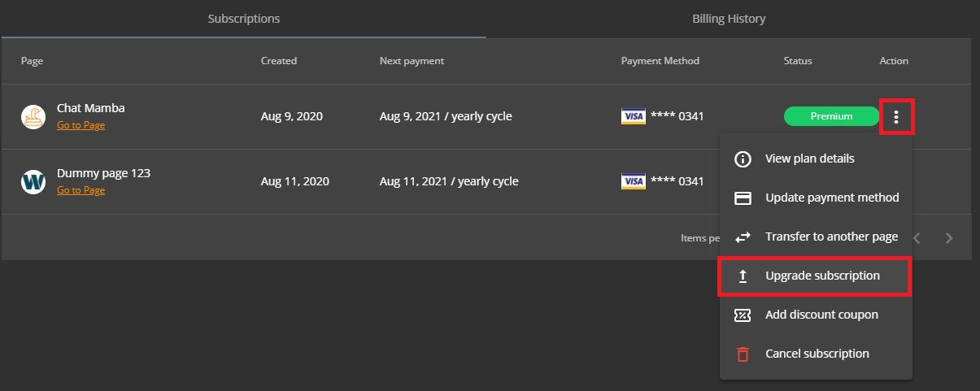Click the Payment Method column header
Viewport: 980px width, 391px height.
660,61
